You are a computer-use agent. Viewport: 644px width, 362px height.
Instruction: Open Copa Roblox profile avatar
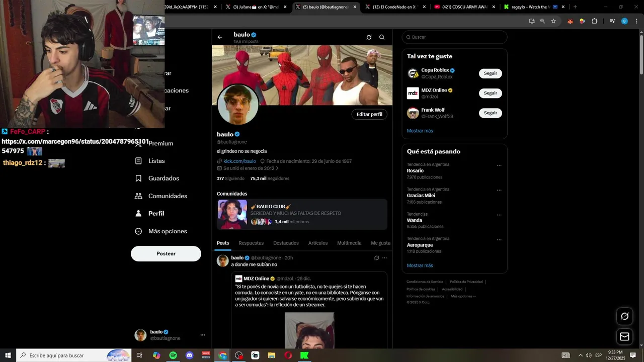point(413,73)
